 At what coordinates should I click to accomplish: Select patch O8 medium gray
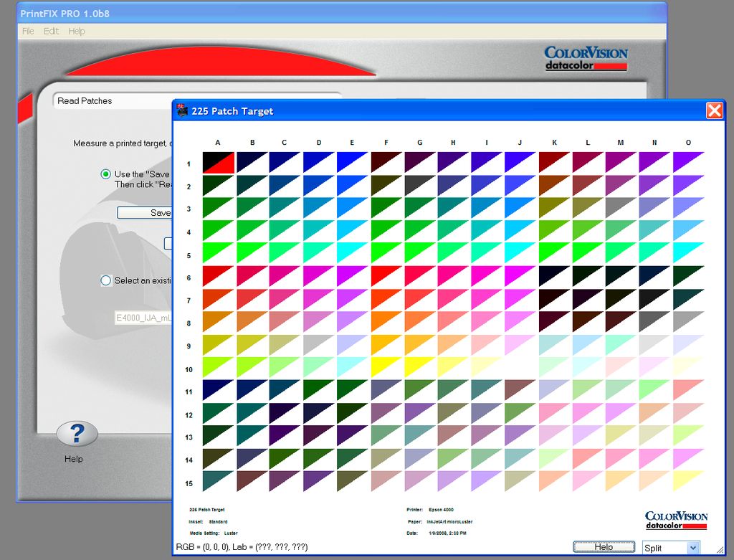tap(689, 322)
